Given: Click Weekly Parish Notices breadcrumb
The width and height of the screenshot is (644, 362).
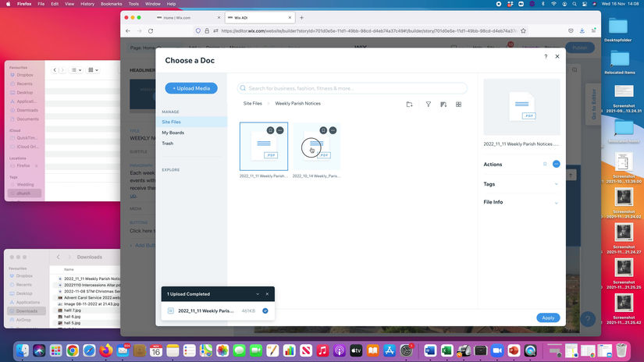Looking at the screenshot, I should point(297,104).
